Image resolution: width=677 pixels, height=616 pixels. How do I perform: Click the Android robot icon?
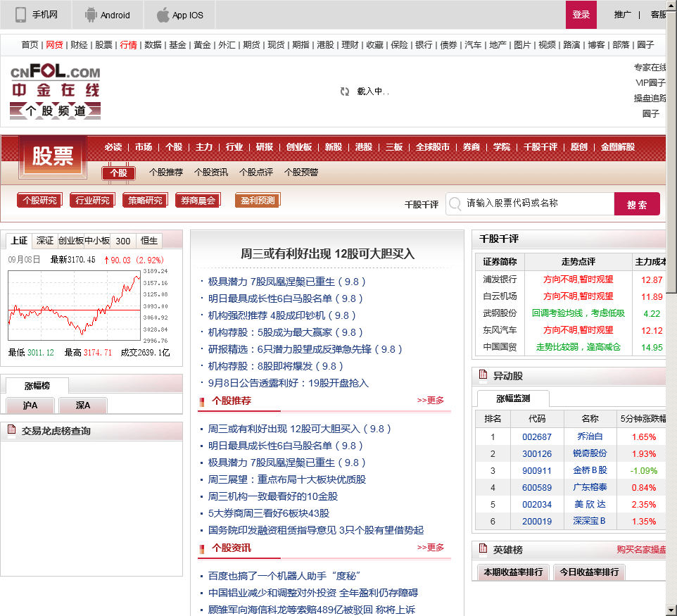(91, 15)
